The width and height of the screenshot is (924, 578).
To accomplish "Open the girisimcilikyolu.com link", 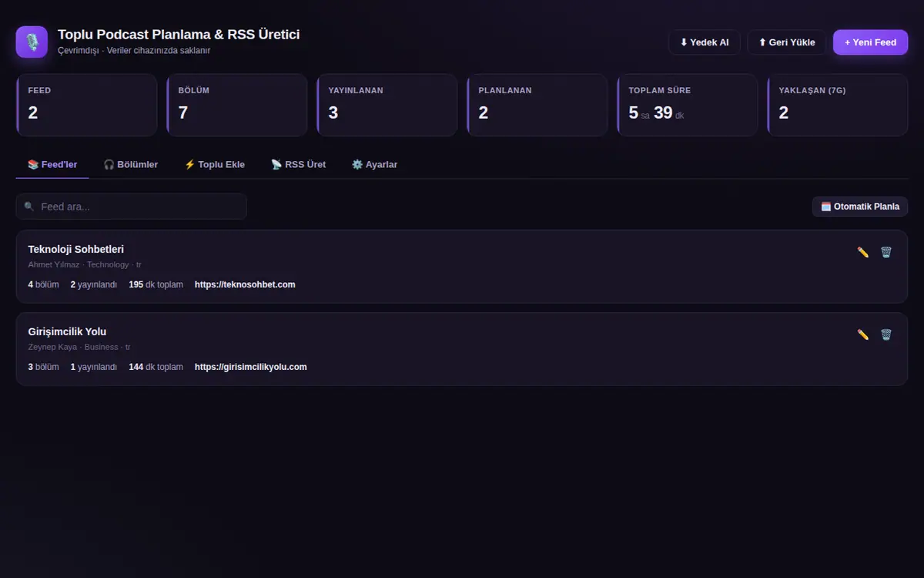I will pyautogui.click(x=251, y=367).
